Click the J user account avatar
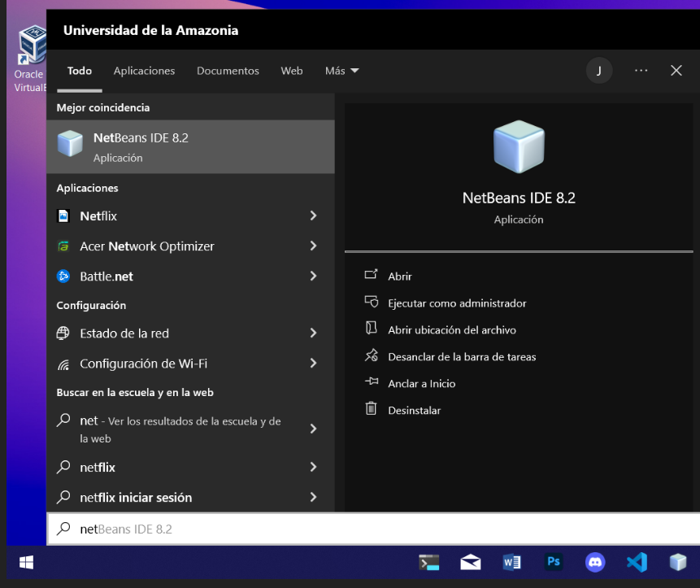 click(599, 71)
